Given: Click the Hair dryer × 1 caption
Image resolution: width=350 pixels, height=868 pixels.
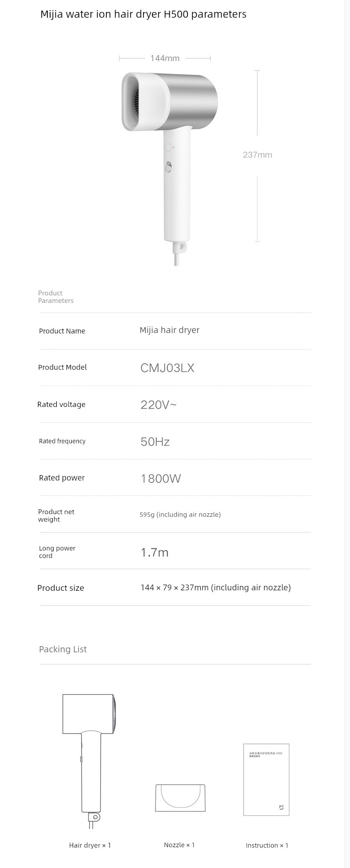Looking at the screenshot, I should 90,845.
